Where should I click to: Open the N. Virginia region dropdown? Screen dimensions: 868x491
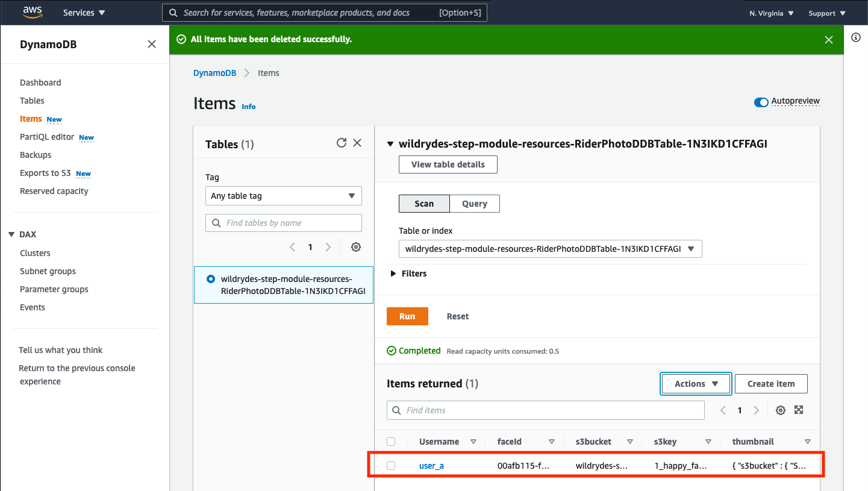pyautogui.click(x=772, y=13)
